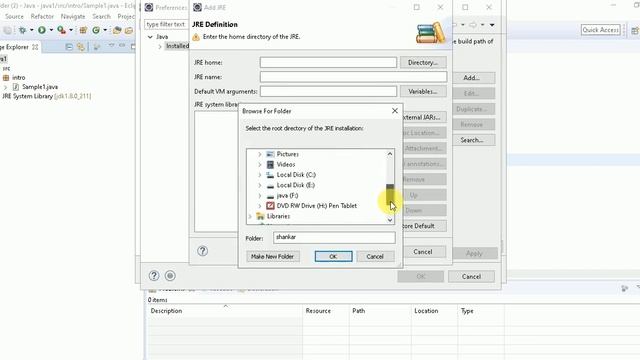Image resolution: width=640 pixels, height=360 pixels.
Task: Expand the java (F:) drive node
Action: (x=260, y=196)
